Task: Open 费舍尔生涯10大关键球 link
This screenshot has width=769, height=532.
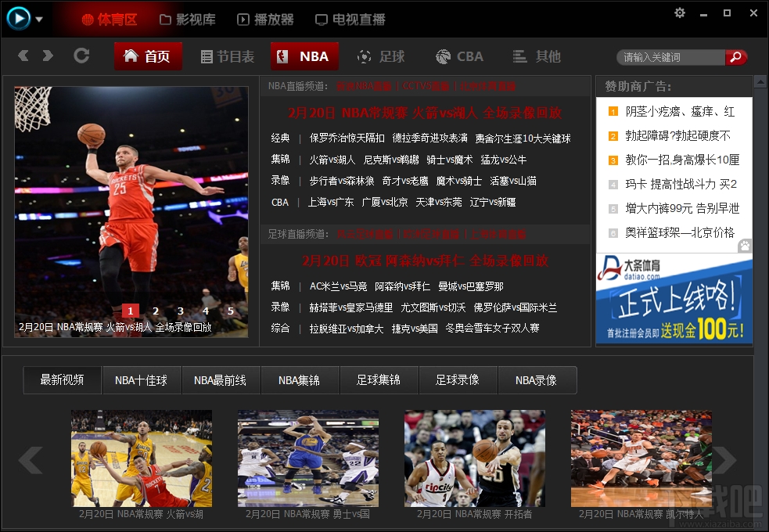Action: click(523, 138)
